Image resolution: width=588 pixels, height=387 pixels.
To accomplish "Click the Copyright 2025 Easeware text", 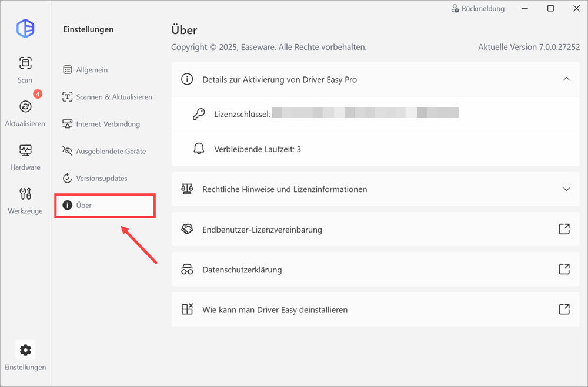I will [x=269, y=47].
